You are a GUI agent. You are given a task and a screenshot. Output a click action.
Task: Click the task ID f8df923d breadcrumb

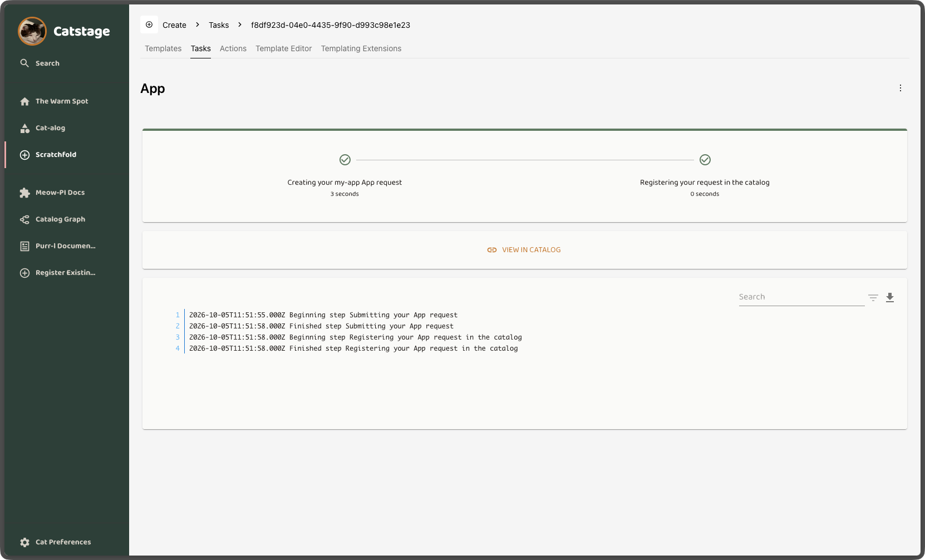click(331, 25)
